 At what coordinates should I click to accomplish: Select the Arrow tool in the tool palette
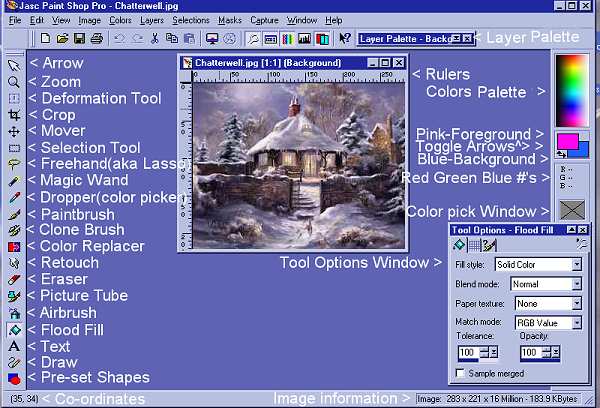[x=14, y=65]
